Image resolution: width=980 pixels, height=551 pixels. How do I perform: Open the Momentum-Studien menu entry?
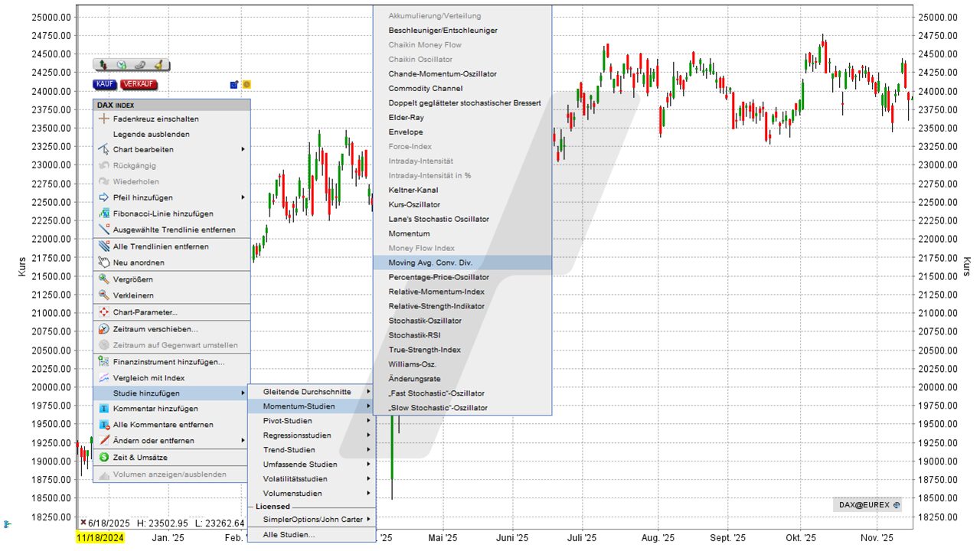coord(299,406)
